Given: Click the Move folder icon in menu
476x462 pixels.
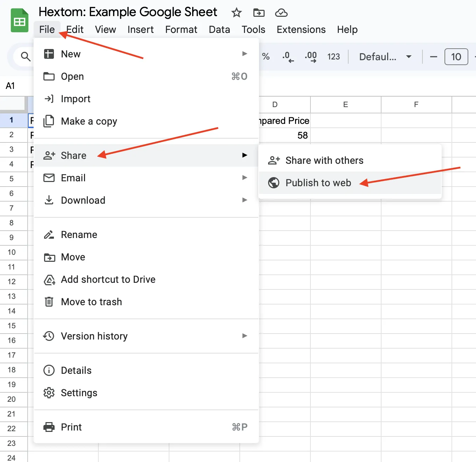Looking at the screenshot, I should pos(49,257).
